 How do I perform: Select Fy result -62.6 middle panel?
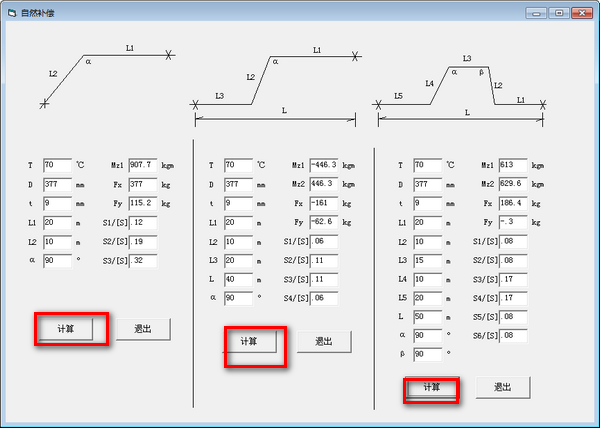click(x=324, y=222)
